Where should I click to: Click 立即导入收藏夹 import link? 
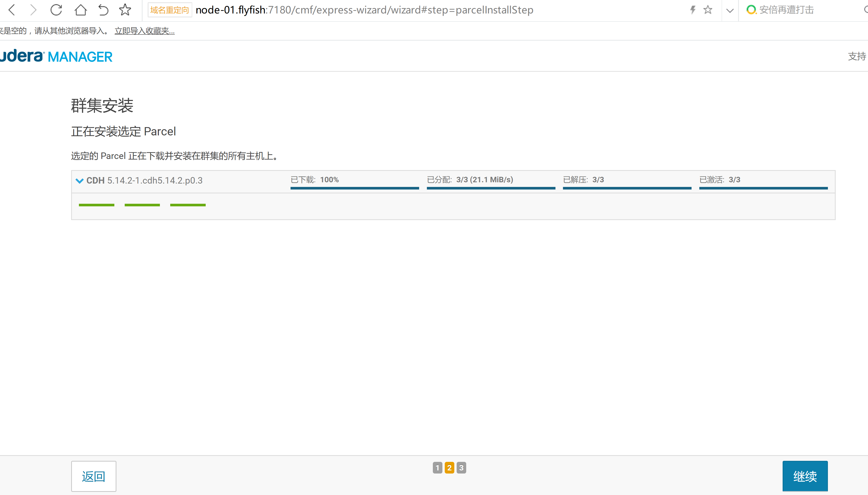(x=144, y=31)
